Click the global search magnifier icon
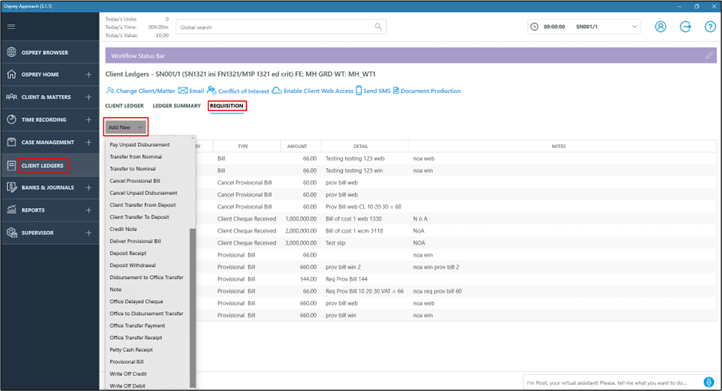This screenshot has width=722, height=391. click(x=378, y=27)
